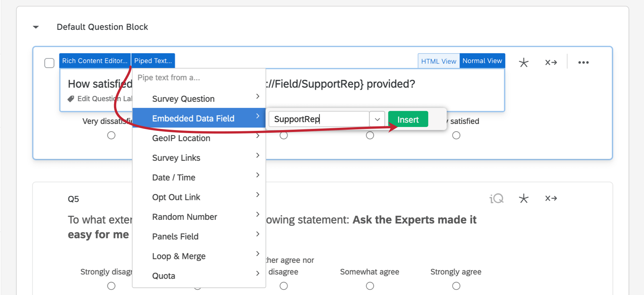
Task: Choose the Somewhat agree radio option
Action: coord(370,286)
